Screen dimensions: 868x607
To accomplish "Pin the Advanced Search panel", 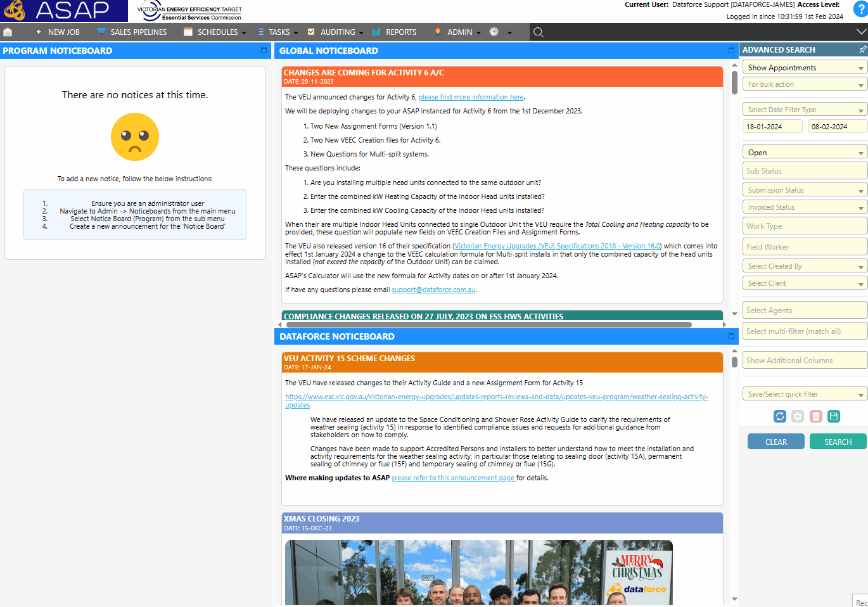I will pyautogui.click(x=862, y=49).
